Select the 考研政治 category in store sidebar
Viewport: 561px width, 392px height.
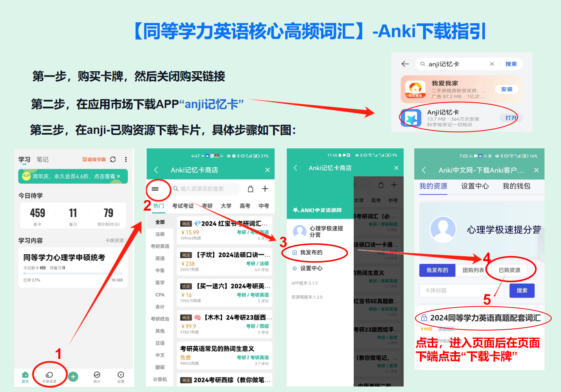tap(160, 319)
